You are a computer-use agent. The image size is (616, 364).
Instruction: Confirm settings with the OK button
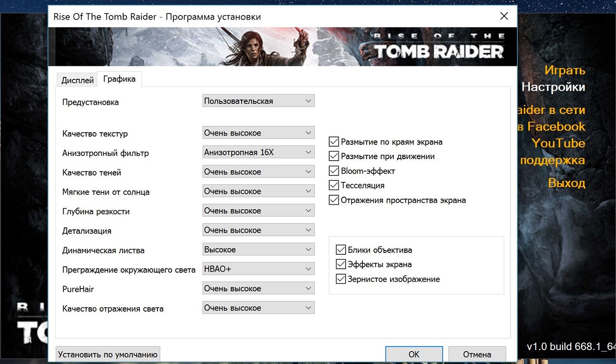(414, 355)
